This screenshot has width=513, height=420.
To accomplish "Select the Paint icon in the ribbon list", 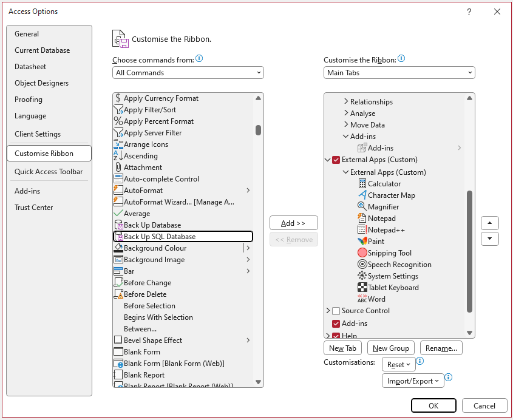I will (362, 241).
